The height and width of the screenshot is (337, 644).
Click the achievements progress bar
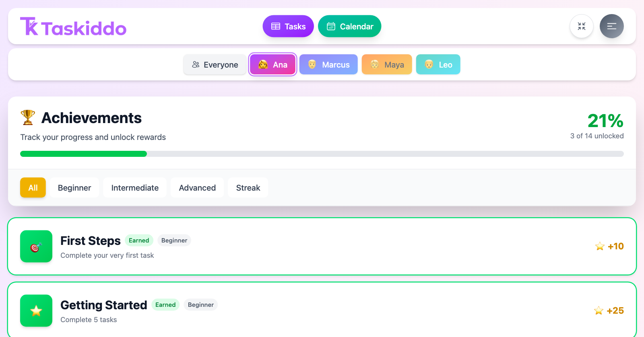(x=322, y=154)
